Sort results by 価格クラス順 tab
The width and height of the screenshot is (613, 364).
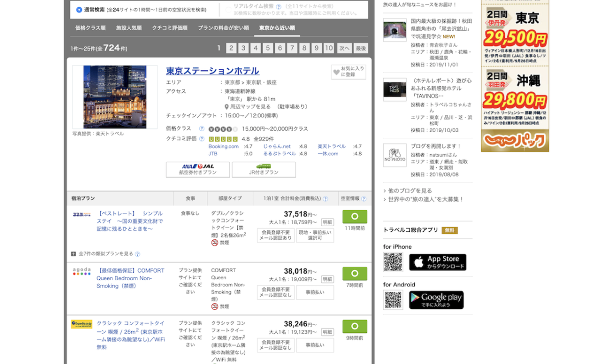click(x=90, y=28)
